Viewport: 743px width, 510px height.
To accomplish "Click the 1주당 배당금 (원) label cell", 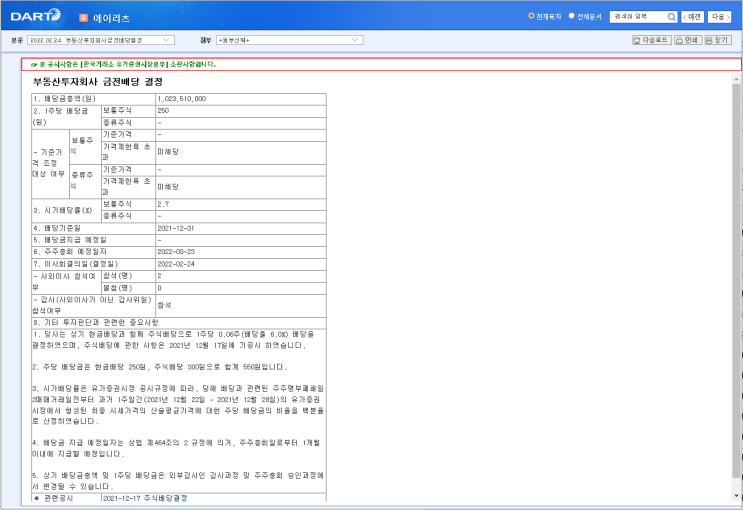I will (66, 117).
